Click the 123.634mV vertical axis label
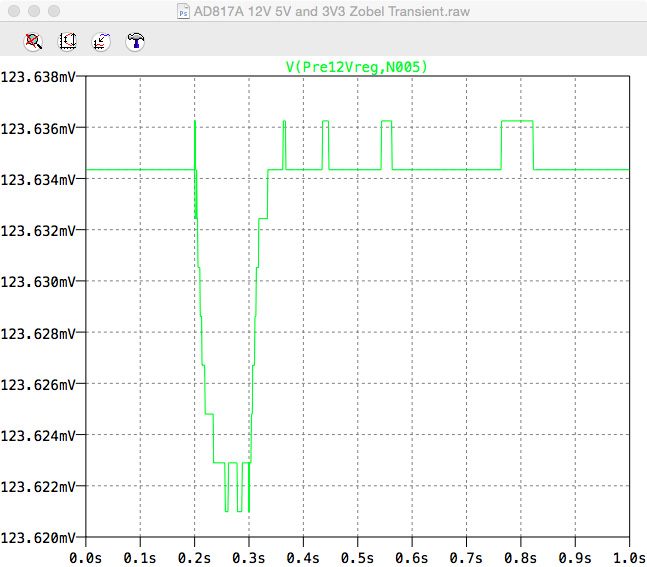This screenshot has height=567, width=647. pos(38,180)
